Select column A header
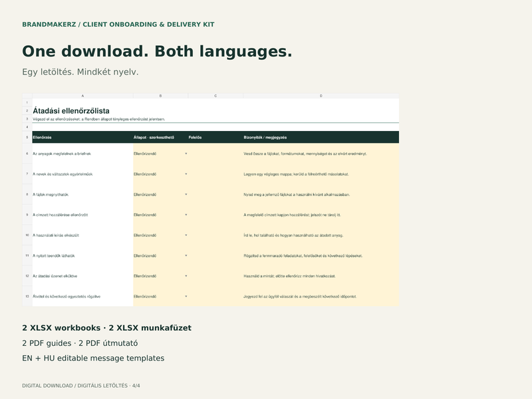 pyautogui.click(x=82, y=96)
